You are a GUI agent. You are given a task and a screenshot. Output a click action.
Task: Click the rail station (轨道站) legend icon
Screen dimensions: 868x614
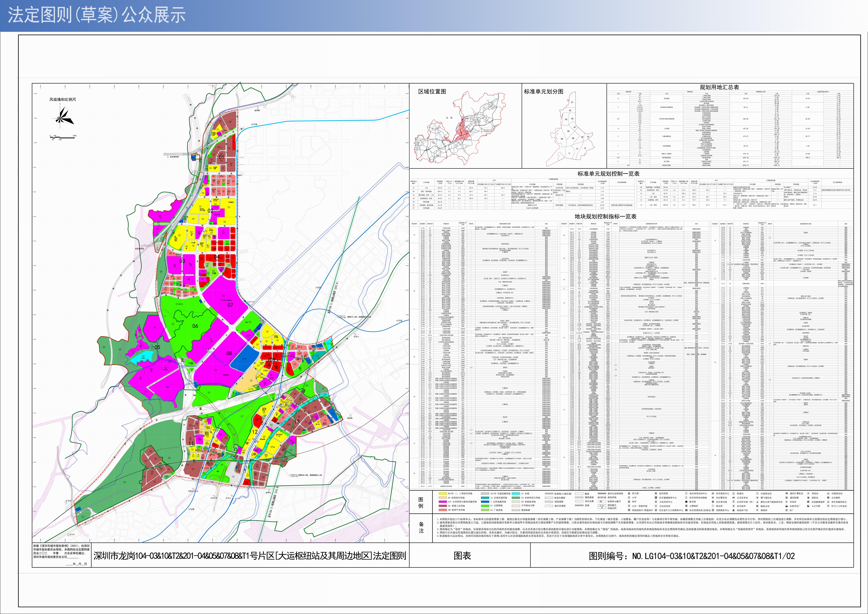pyautogui.click(x=733, y=493)
